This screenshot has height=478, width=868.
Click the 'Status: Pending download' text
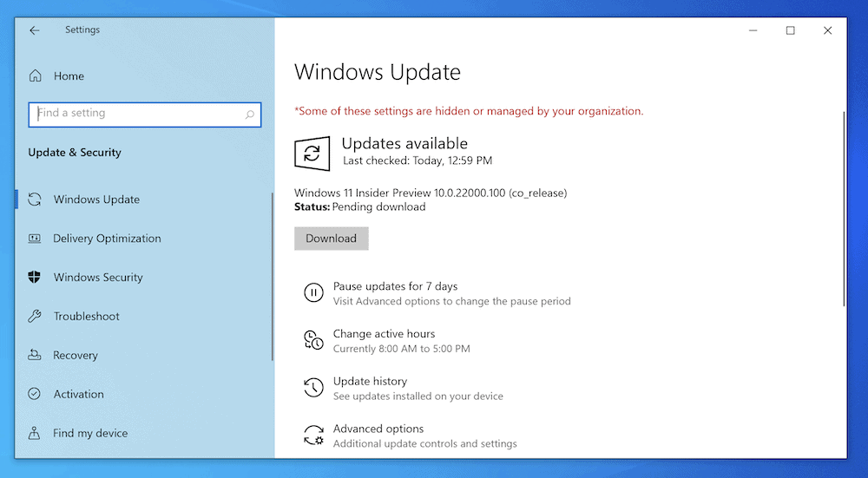click(x=360, y=207)
